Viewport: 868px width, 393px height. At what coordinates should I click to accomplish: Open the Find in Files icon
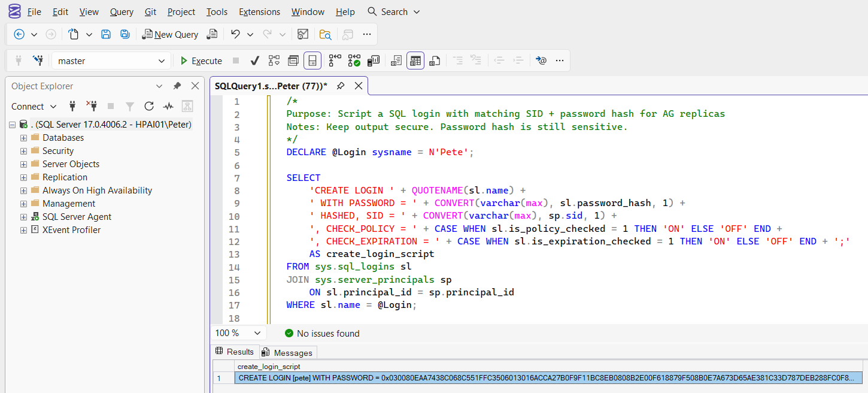point(325,34)
